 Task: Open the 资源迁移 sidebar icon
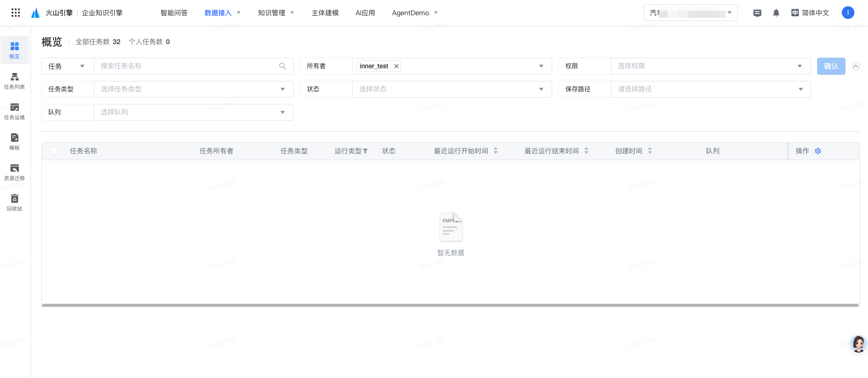(x=15, y=172)
